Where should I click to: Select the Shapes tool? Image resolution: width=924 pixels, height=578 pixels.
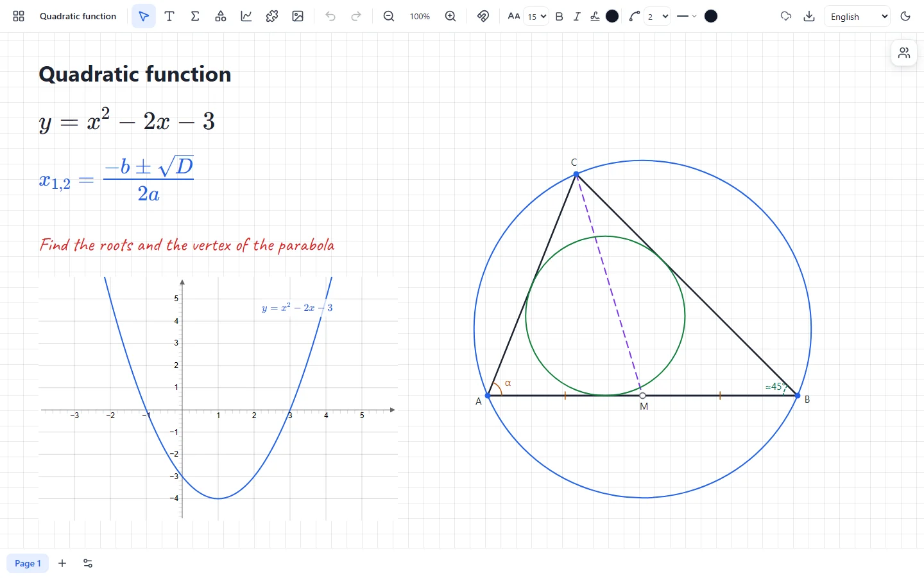221,16
